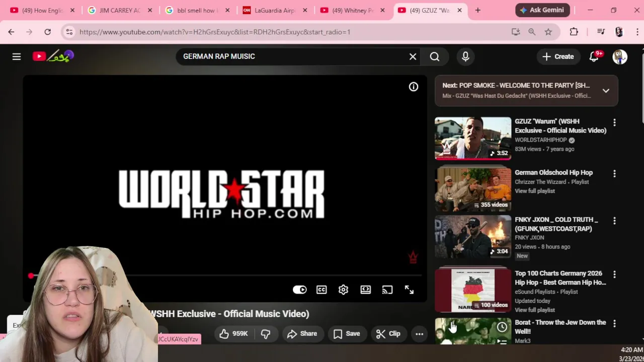Open German Oldschool Hip Hop playlist thumbnail
Viewport: 644px width, 362px height.
[473, 190]
